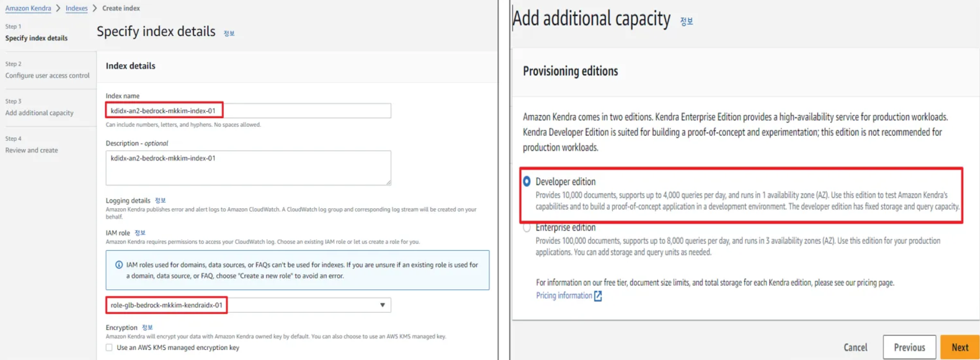
Task: Click the Index name input field
Action: click(248, 111)
